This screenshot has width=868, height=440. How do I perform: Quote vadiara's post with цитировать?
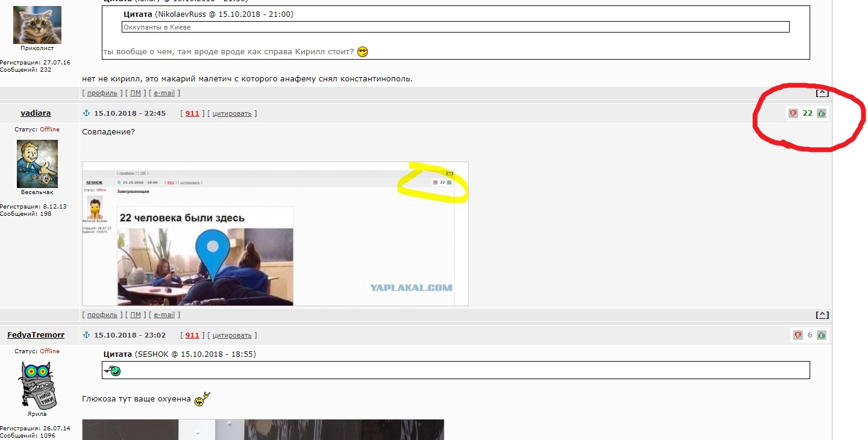click(232, 113)
